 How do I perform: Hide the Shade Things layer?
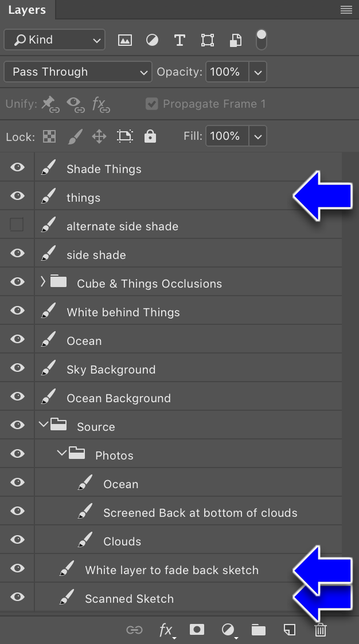(17, 167)
